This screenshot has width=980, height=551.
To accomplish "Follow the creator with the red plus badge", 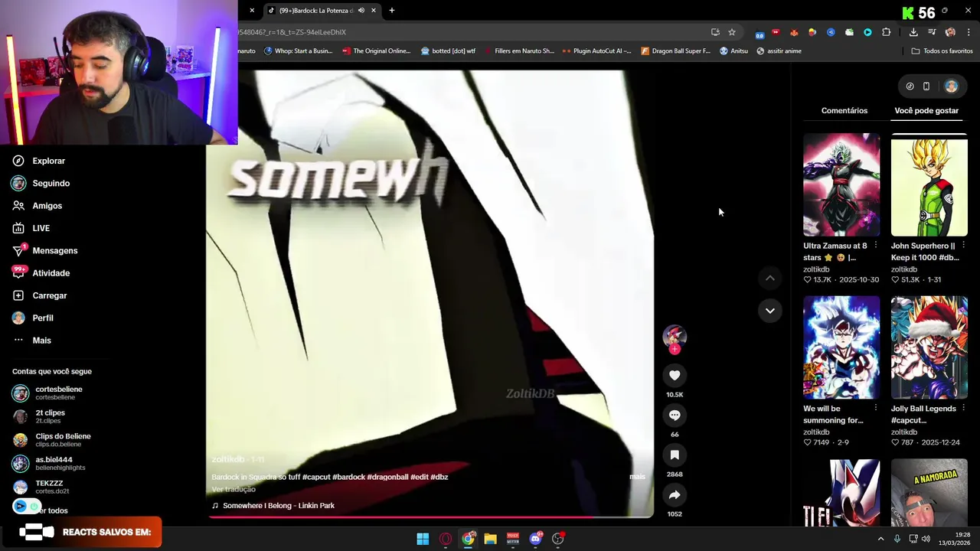I will pyautogui.click(x=675, y=350).
